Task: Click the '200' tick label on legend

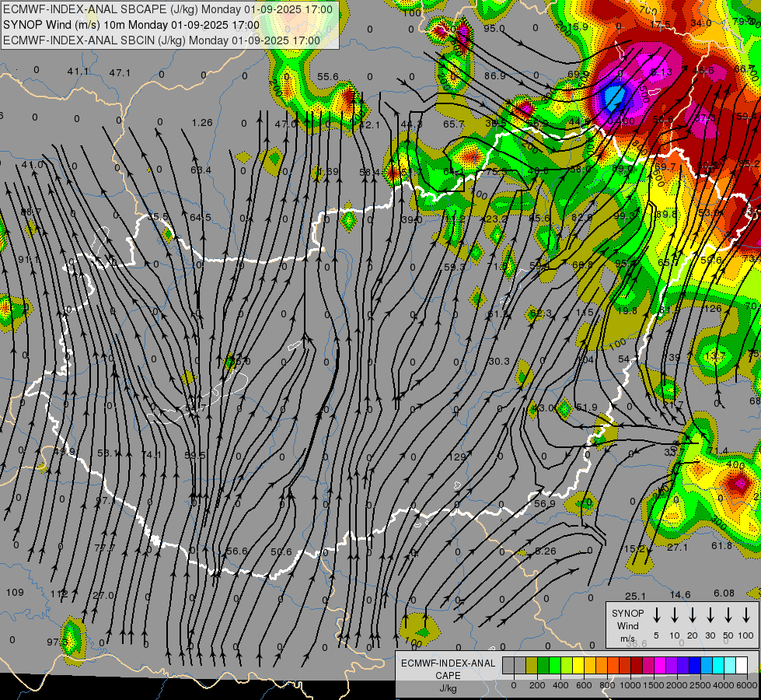Action: (x=537, y=685)
